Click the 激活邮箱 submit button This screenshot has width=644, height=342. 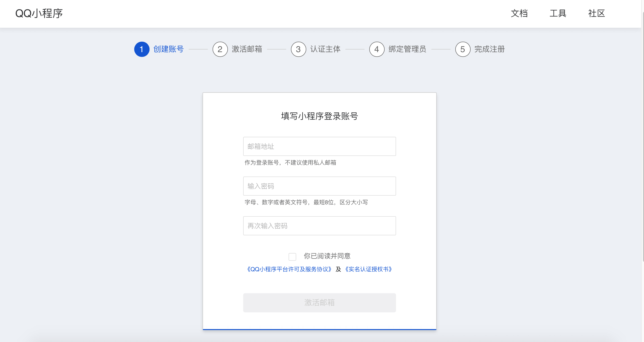[320, 303]
